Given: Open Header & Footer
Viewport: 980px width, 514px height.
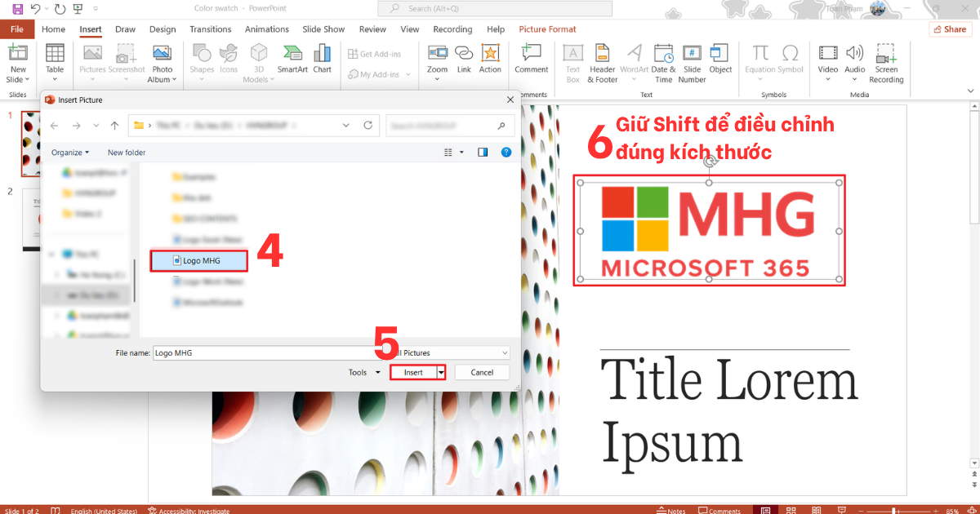Looking at the screenshot, I should tap(603, 64).
